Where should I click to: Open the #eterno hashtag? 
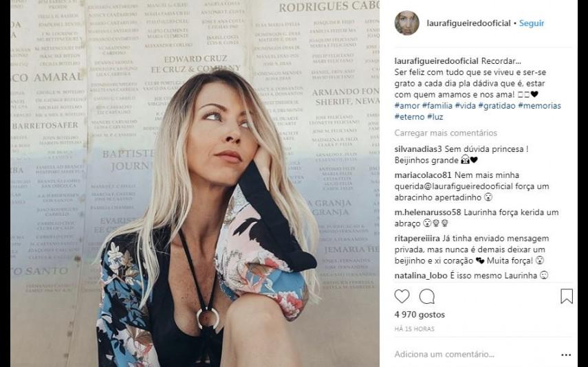(x=409, y=117)
